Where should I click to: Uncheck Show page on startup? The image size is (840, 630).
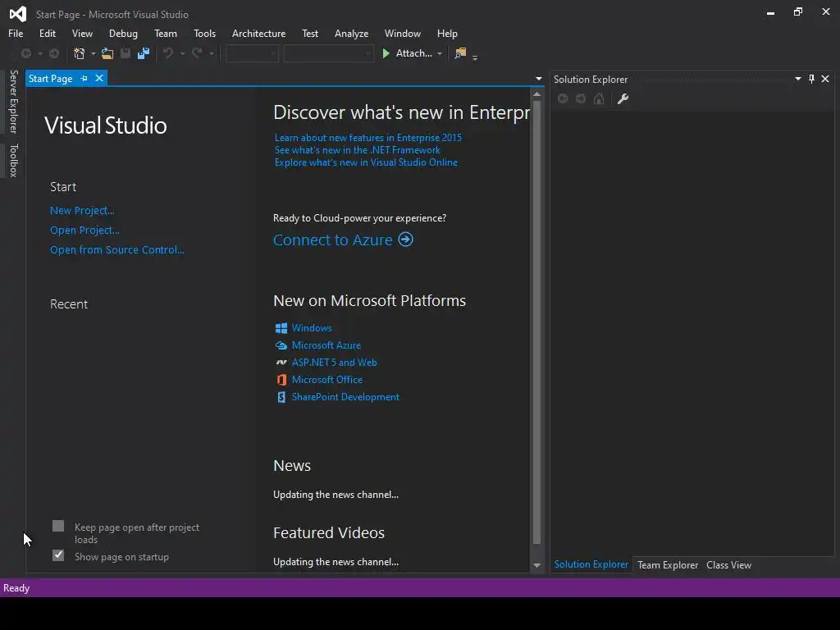click(58, 555)
